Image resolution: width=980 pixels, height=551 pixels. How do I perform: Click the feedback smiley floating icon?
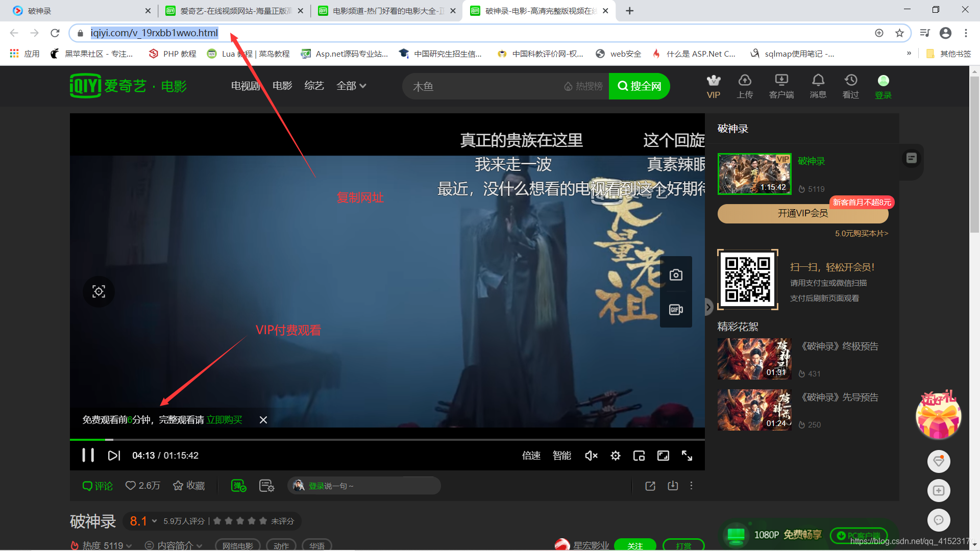coord(939,520)
